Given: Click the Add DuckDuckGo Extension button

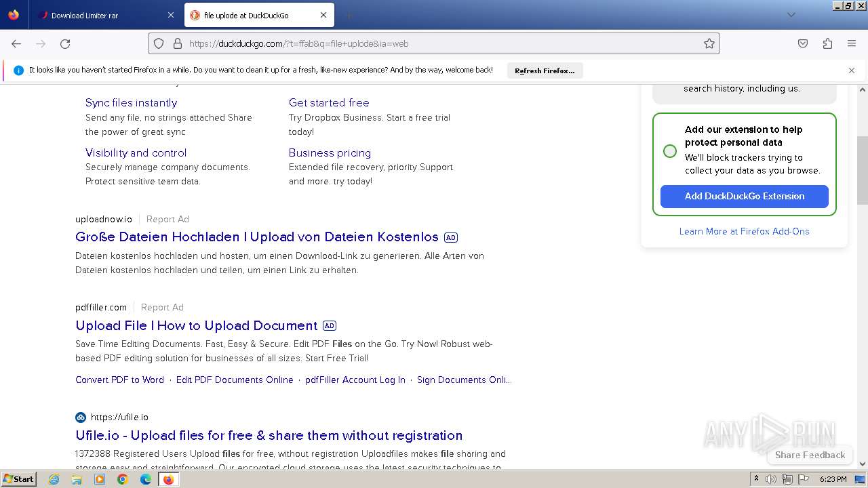Looking at the screenshot, I should (745, 196).
